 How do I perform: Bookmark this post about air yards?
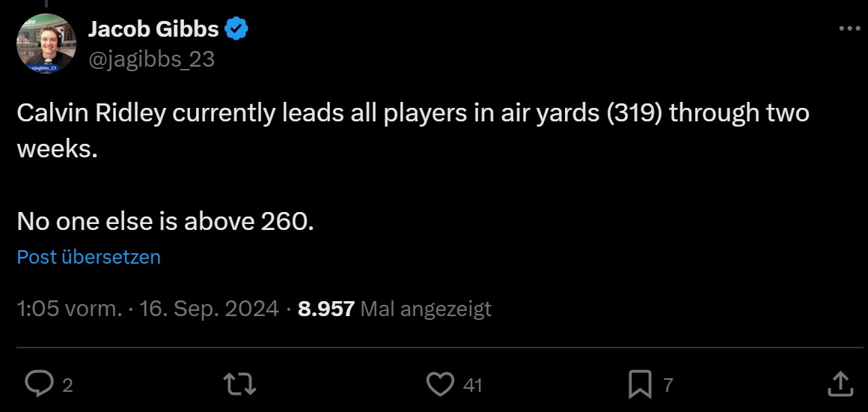pos(640,384)
